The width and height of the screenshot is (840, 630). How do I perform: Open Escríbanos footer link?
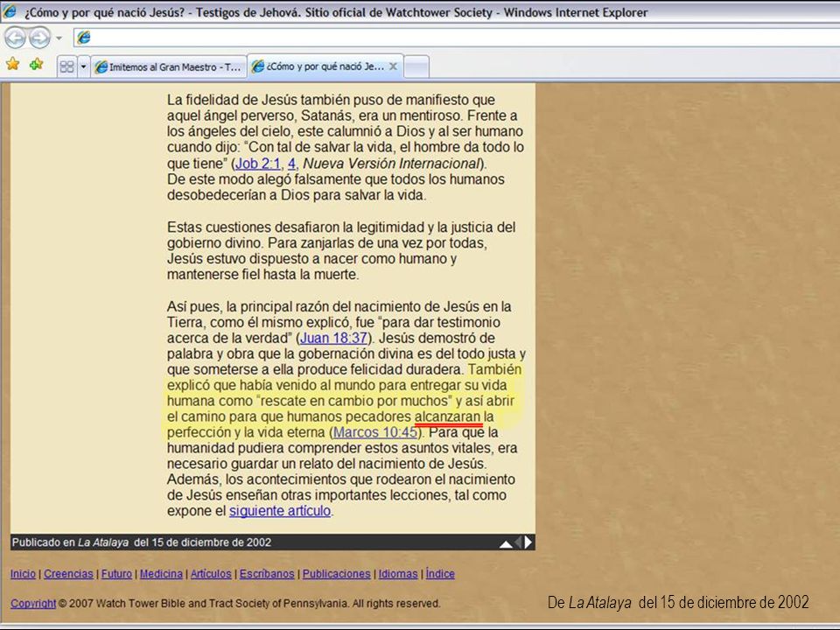[267, 574]
